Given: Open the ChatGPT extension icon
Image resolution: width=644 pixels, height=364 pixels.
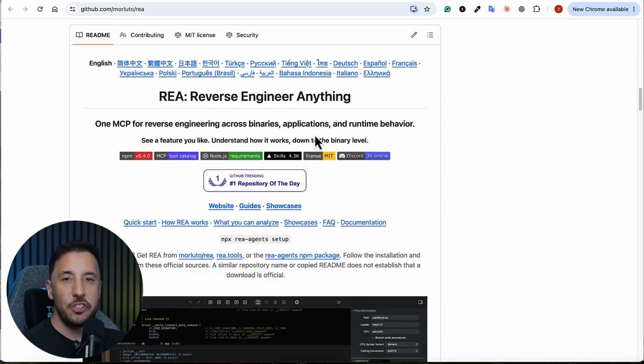Looking at the screenshot, I should (x=522, y=9).
